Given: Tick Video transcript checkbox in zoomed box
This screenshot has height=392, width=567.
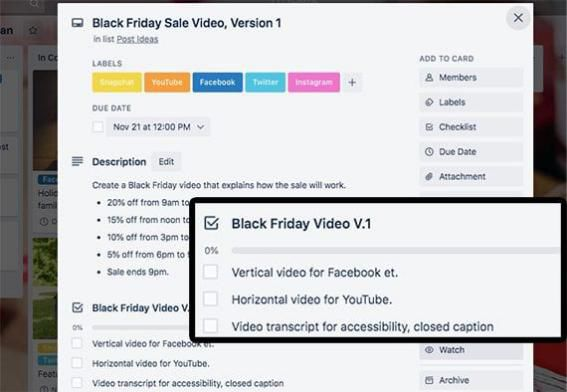Looking at the screenshot, I should pyautogui.click(x=210, y=326).
